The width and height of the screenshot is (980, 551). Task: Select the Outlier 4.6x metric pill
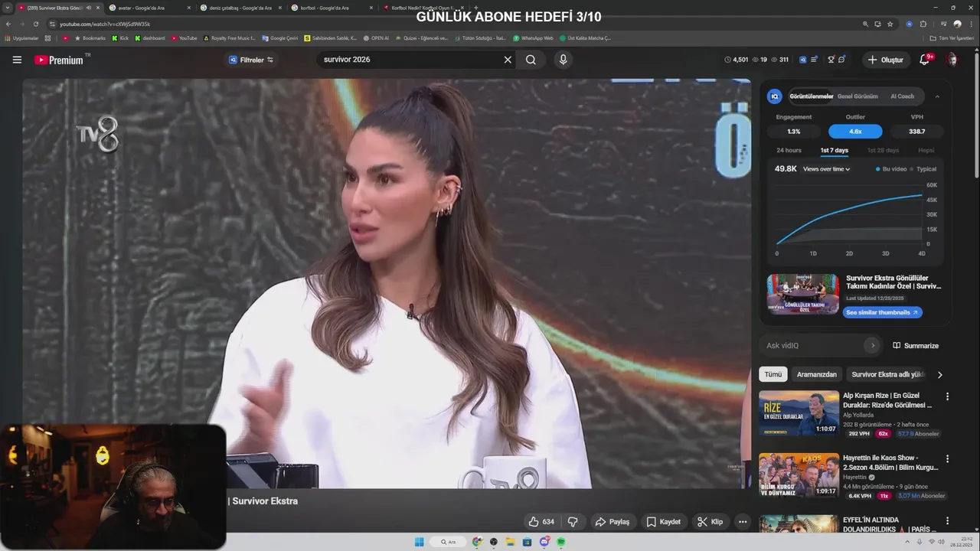[x=855, y=132]
